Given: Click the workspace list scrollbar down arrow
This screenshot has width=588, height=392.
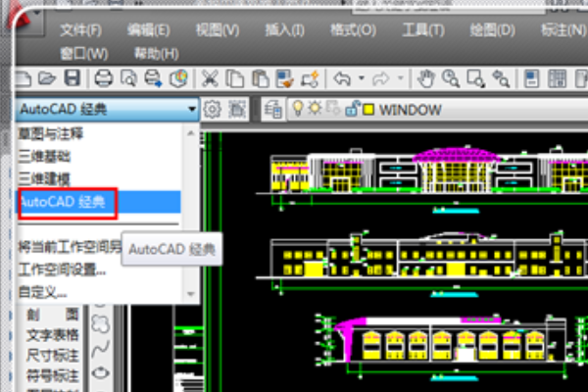Looking at the screenshot, I should coord(190,294).
